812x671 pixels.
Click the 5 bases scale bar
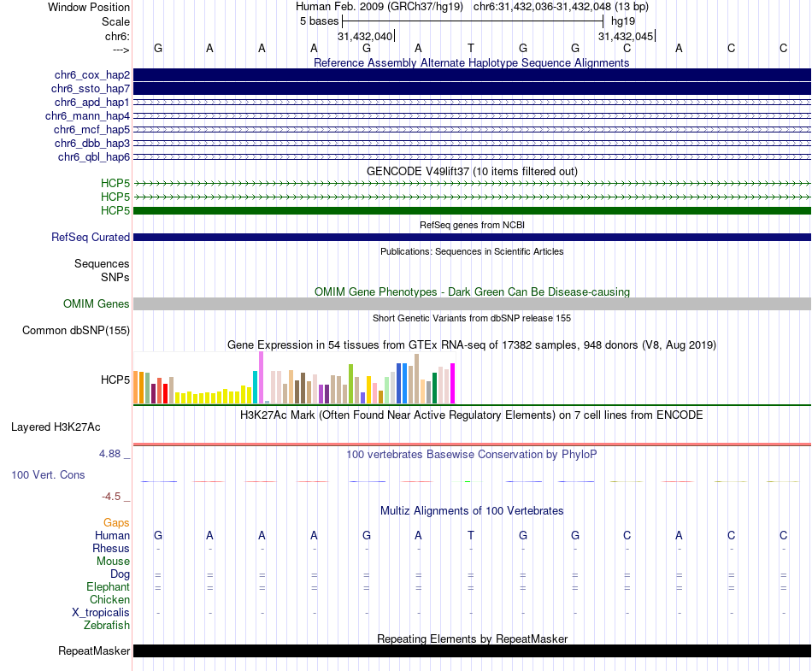(473, 21)
